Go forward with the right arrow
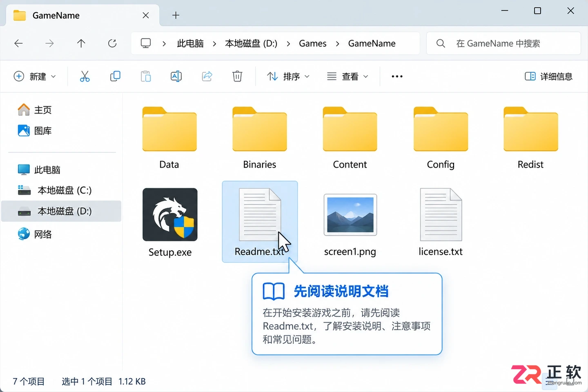 pos(49,43)
